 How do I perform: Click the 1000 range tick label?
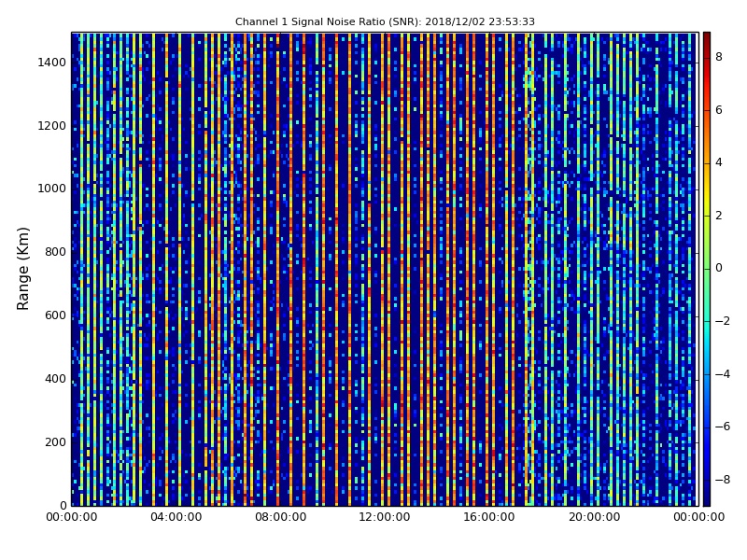click(x=51, y=189)
